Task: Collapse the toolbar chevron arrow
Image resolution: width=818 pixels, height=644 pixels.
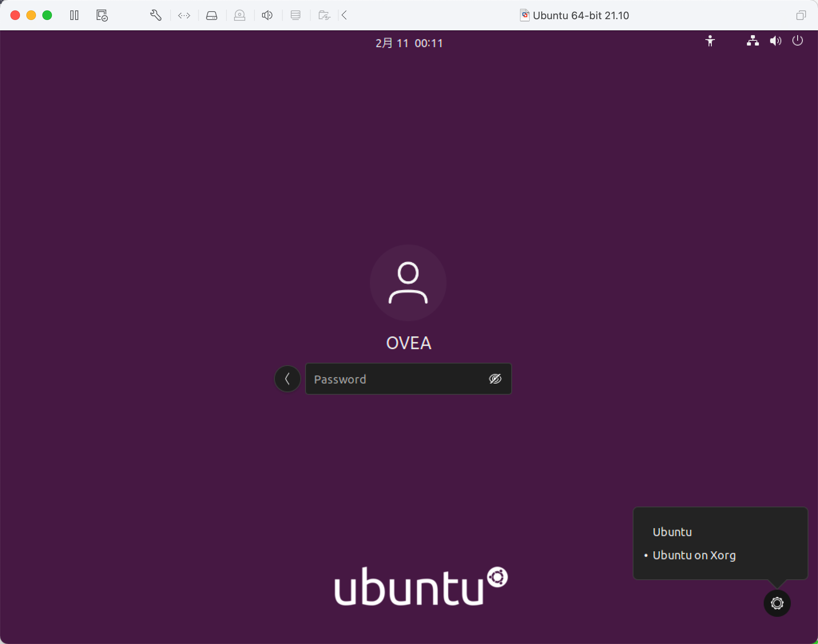Action: (344, 16)
